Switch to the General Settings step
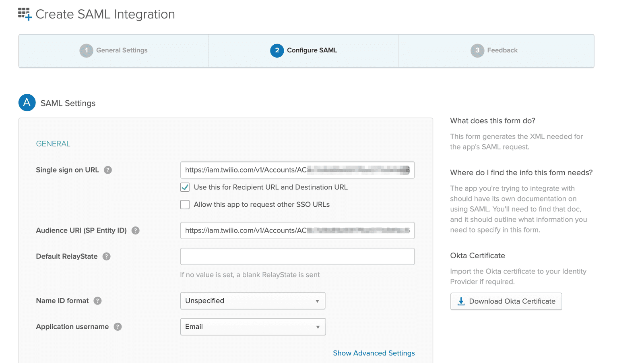Screen dimensions: 644x363 click(x=122, y=50)
